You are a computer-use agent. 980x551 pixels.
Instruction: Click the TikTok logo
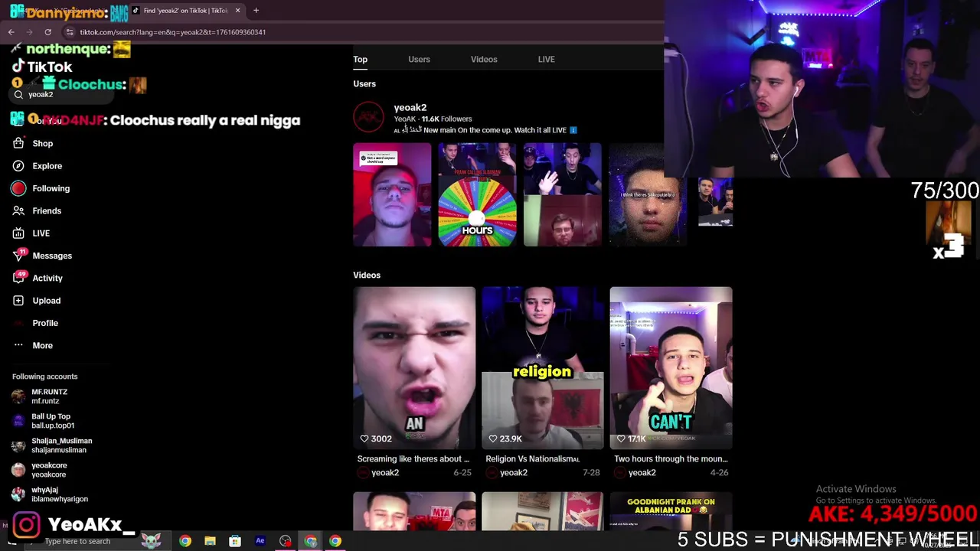click(x=42, y=67)
